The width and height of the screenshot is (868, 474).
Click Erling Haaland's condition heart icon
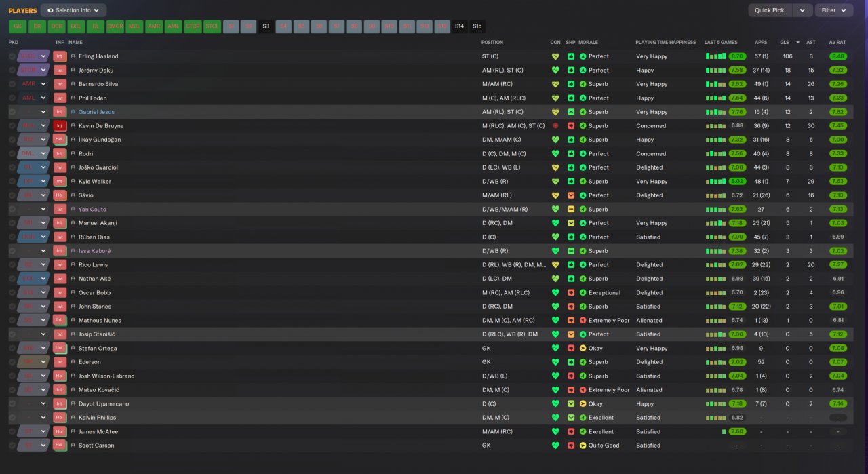click(555, 56)
